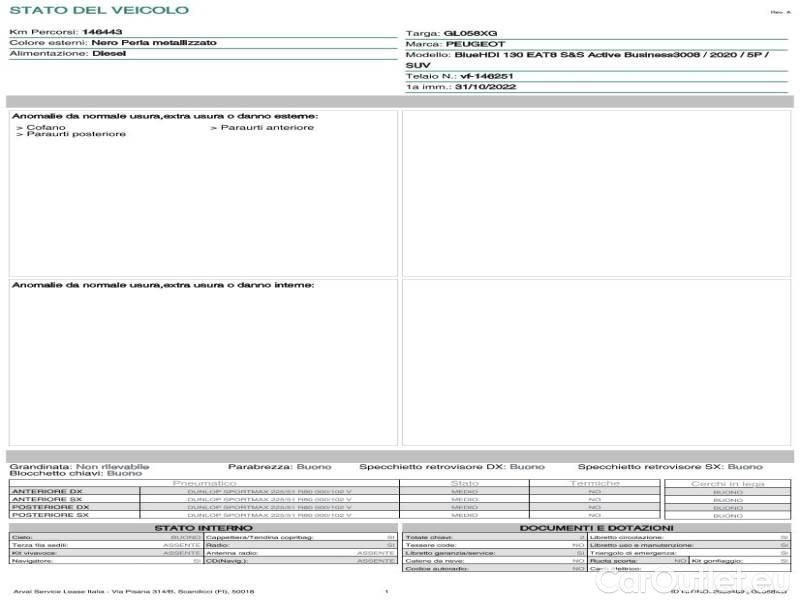Click the Cerchi in lega column header
Image resolution: width=800 pixels, height=600 pixels.
point(727,483)
